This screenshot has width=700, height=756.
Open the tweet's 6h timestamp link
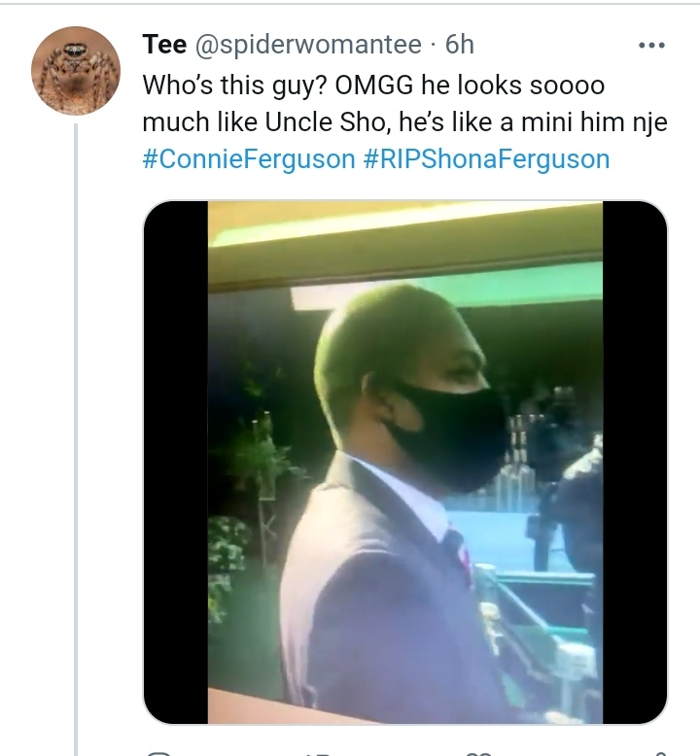click(x=459, y=45)
